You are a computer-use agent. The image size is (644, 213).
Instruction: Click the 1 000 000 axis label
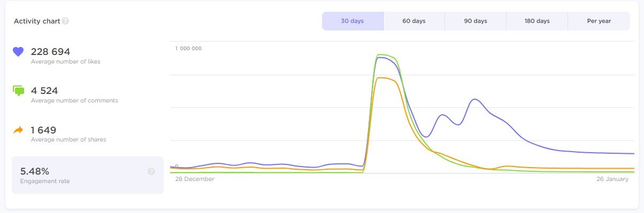[188, 49]
